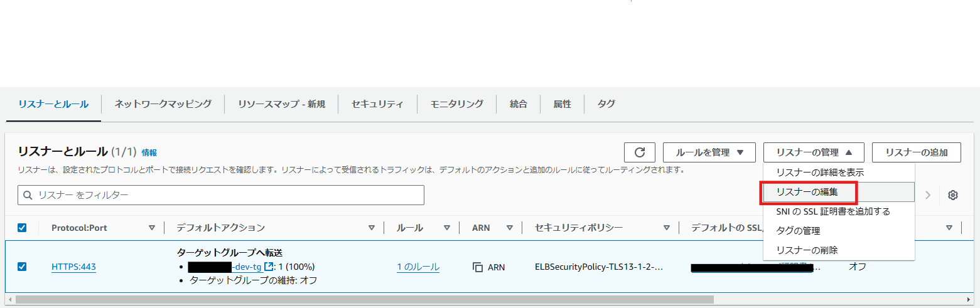Collapse the リスナーの管理 dropdown
The height and width of the screenshot is (308, 980).
click(814, 152)
